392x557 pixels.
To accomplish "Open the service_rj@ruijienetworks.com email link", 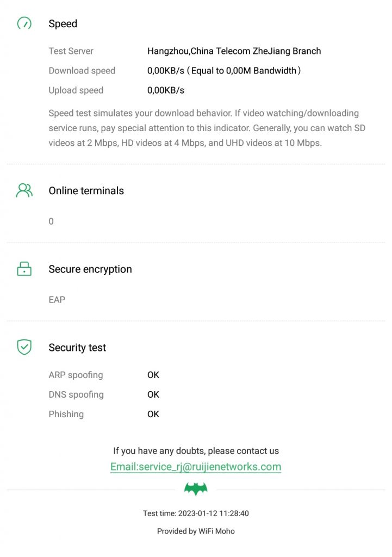I will pyautogui.click(x=196, y=467).
